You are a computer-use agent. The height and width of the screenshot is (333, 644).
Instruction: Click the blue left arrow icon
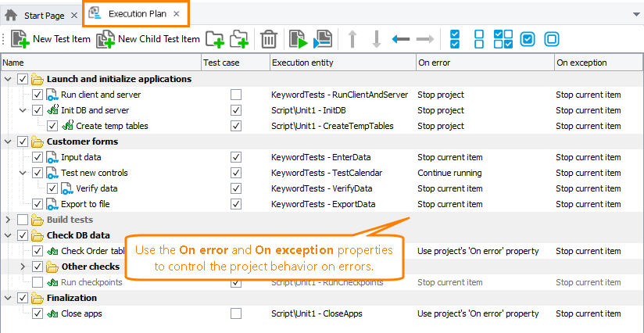pyautogui.click(x=401, y=39)
